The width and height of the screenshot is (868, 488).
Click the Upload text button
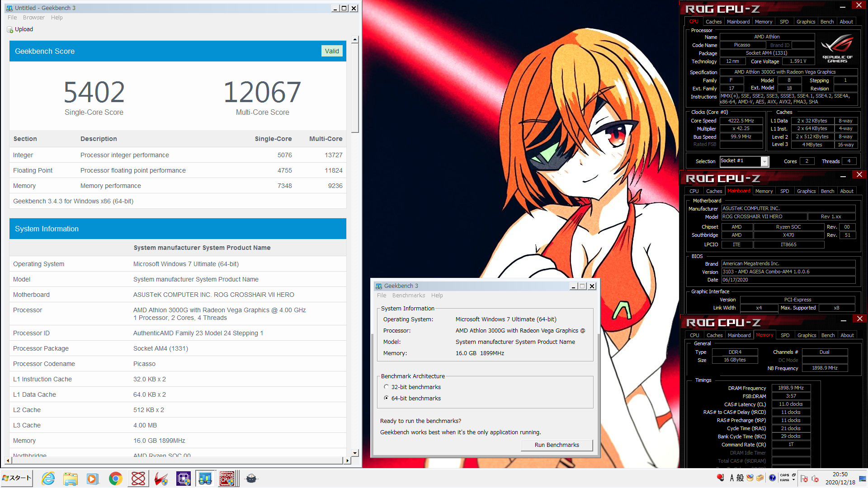[24, 29]
